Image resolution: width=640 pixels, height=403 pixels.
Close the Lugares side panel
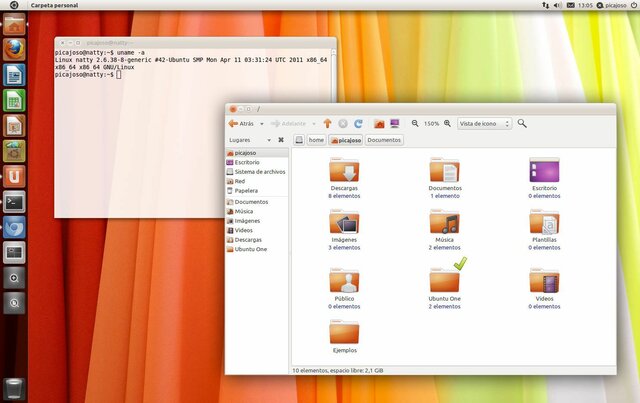coord(281,140)
